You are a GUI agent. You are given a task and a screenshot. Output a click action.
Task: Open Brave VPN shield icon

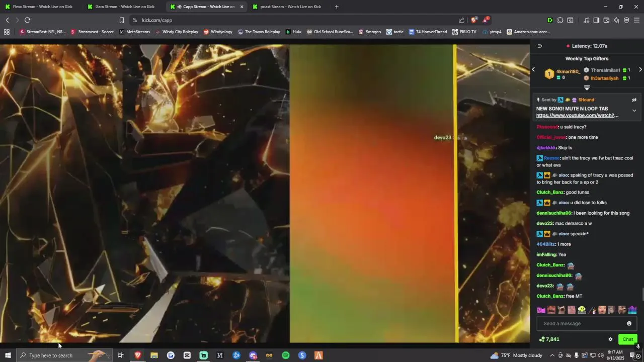626,20
